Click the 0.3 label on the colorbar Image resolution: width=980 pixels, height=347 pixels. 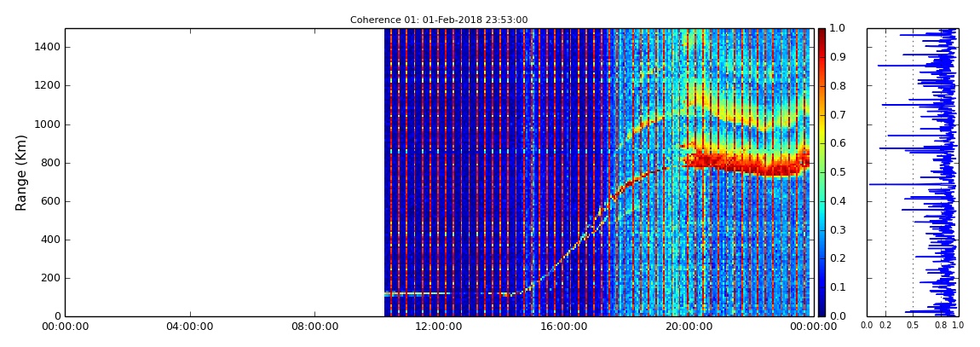[837, 230]
